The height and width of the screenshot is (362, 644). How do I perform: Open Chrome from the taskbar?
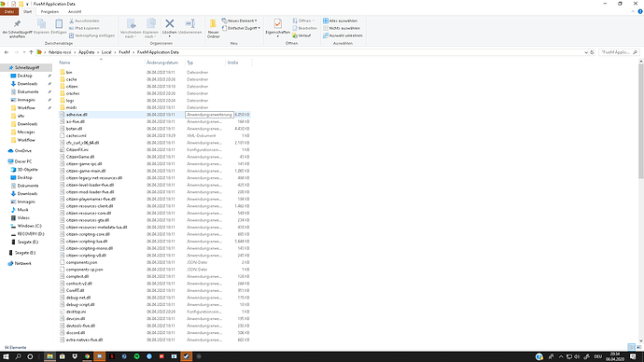[87, 356]
